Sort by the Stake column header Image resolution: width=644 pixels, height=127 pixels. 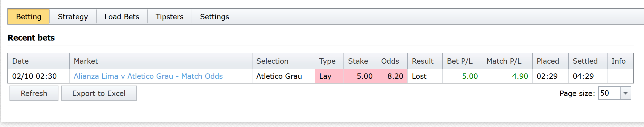tap(358, 61)
